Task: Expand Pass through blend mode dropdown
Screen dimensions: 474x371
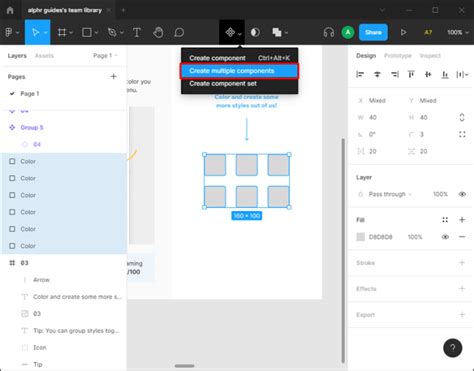Action: click(390, 194)
